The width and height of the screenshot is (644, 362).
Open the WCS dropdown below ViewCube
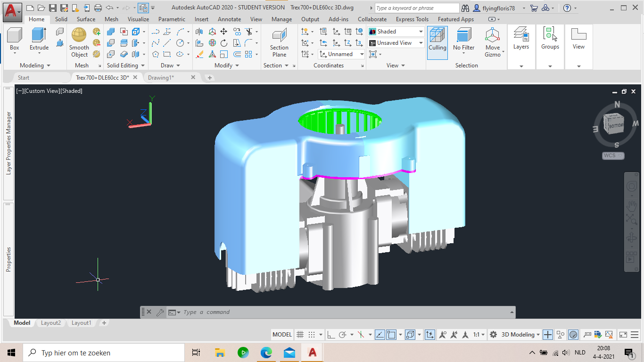[613, 156]
